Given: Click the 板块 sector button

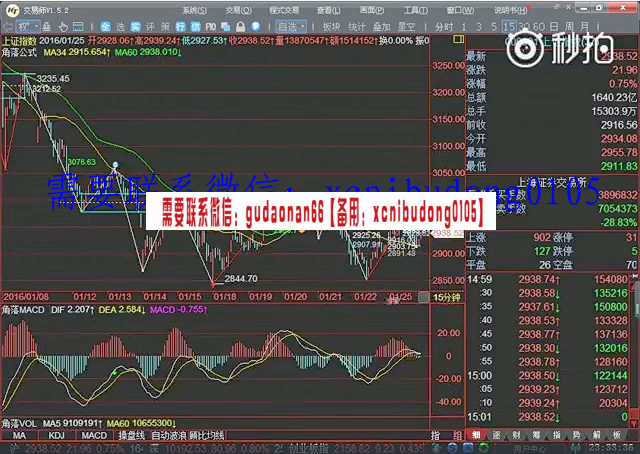Looking at the screenshot, I should 331,27.
